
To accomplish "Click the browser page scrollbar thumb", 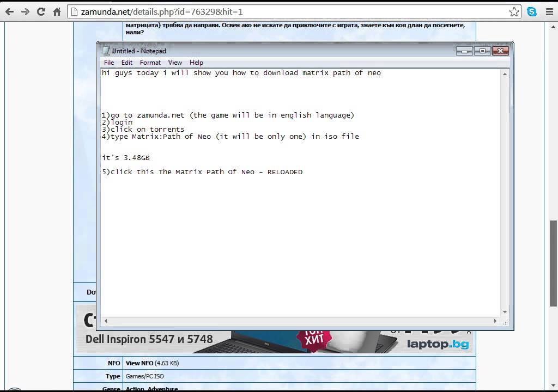I will pos(553,263).
